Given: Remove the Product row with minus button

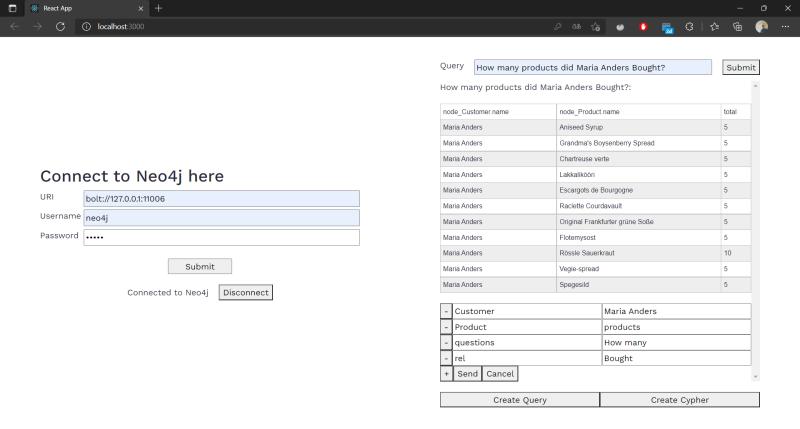Looking at the screenshot, I should (446, 327).
